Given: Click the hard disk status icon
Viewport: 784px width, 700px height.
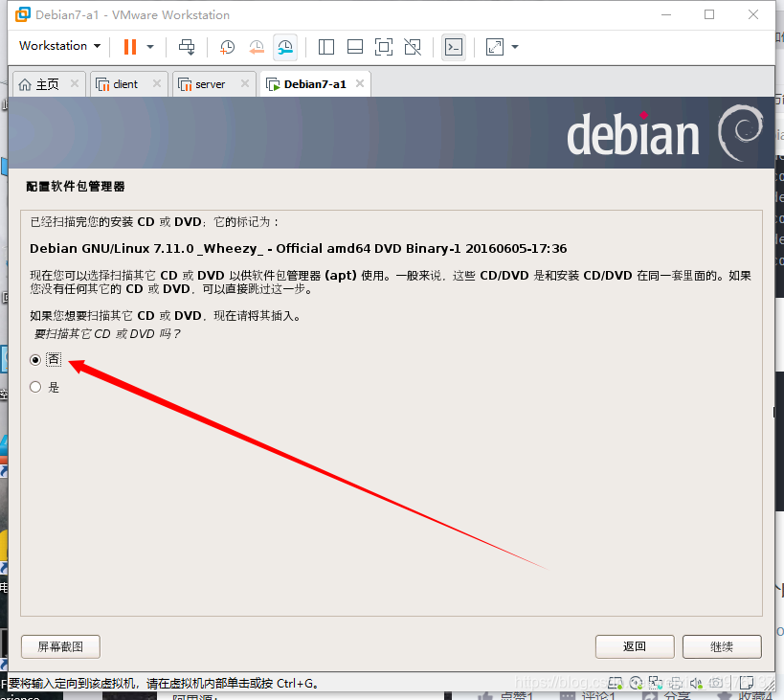Looking at the screenshot, I should click(615, 683).
